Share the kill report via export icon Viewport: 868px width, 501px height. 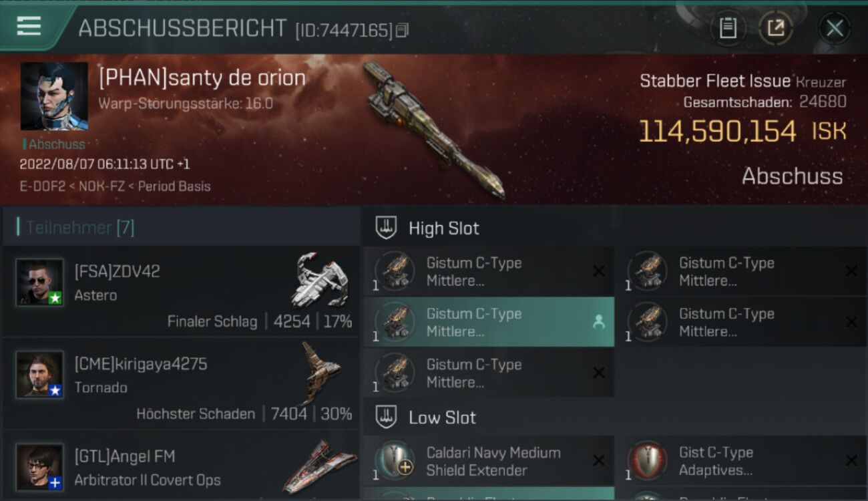tap(775, 28)
